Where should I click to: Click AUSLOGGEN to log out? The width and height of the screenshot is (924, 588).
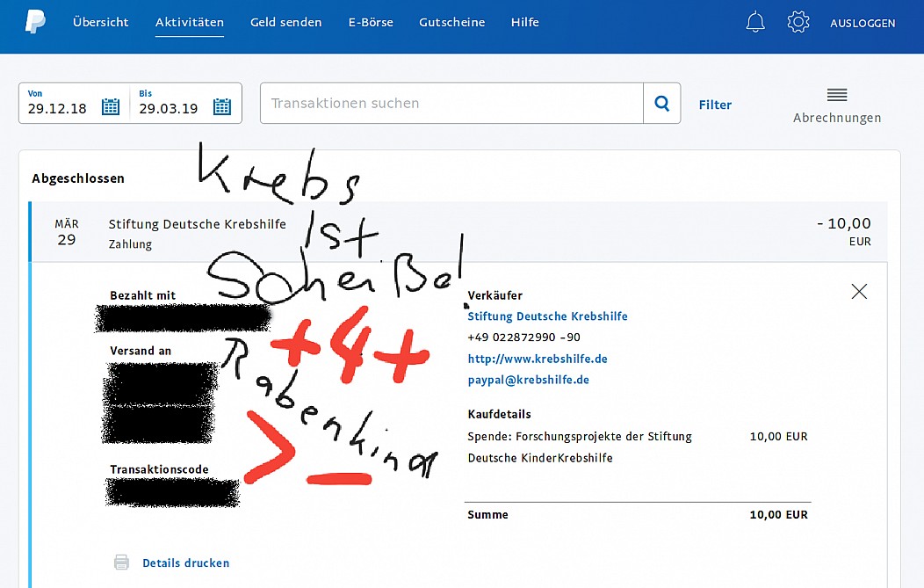863,23
